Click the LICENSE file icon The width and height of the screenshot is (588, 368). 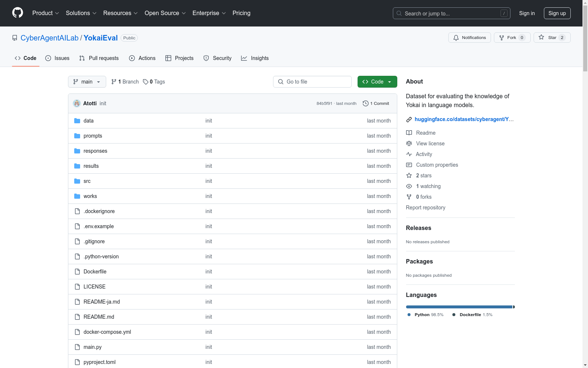[x=77, y=287]
